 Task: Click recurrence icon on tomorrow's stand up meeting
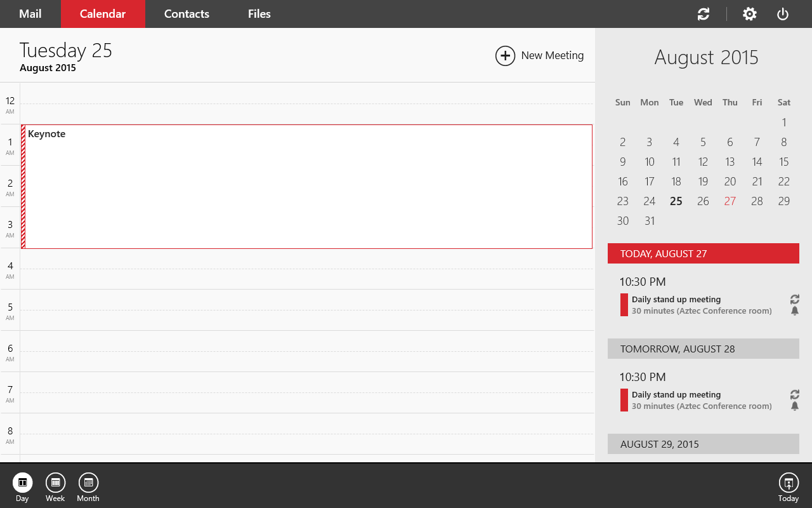click(x=794, y=394)
